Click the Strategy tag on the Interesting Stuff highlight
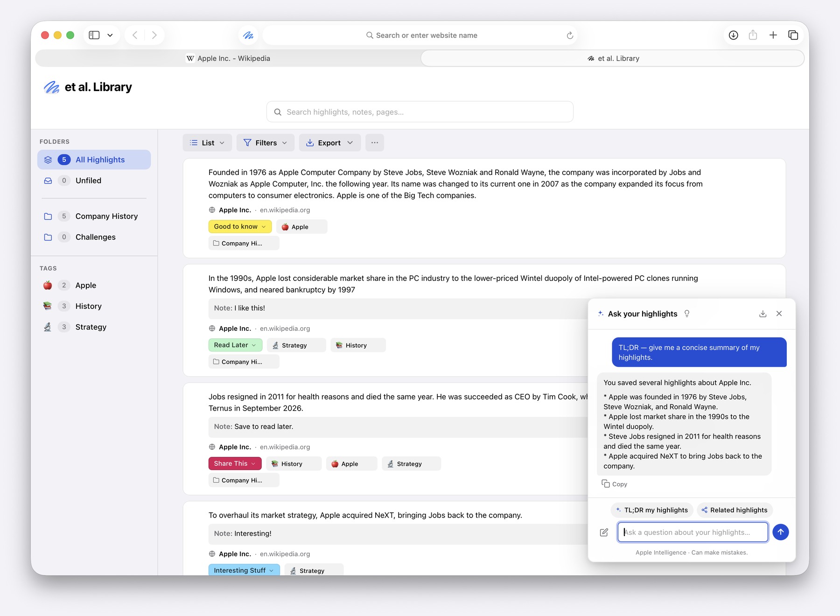 (x=314, y=571)
